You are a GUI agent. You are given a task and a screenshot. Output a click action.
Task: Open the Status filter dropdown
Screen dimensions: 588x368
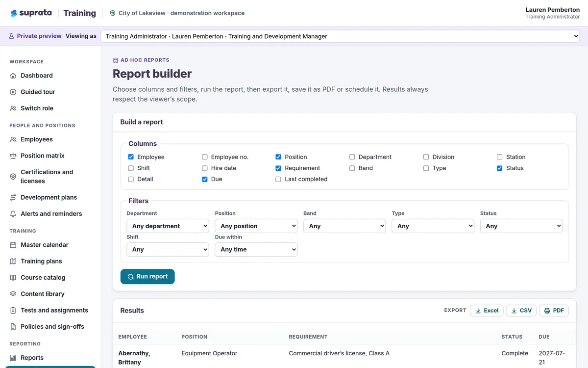521,226
